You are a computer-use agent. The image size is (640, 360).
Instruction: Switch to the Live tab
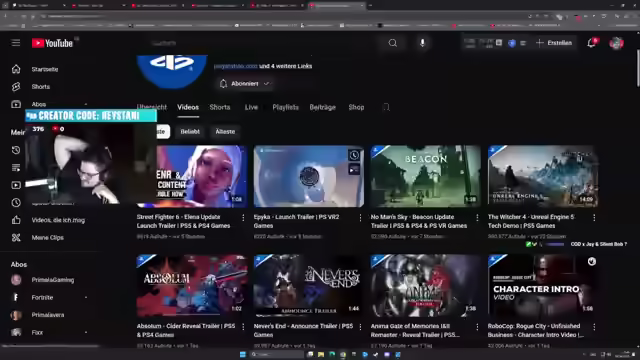click(251, 107)
